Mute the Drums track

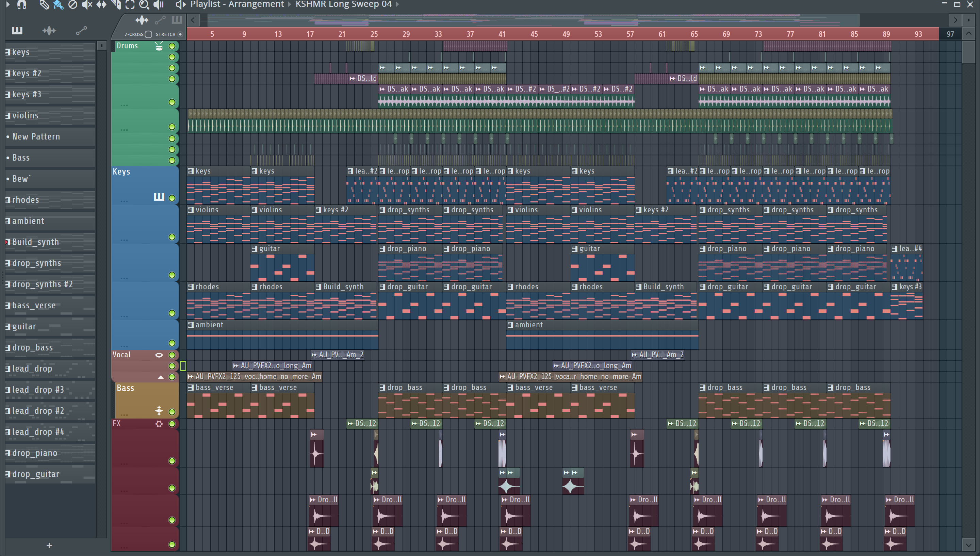172,46
